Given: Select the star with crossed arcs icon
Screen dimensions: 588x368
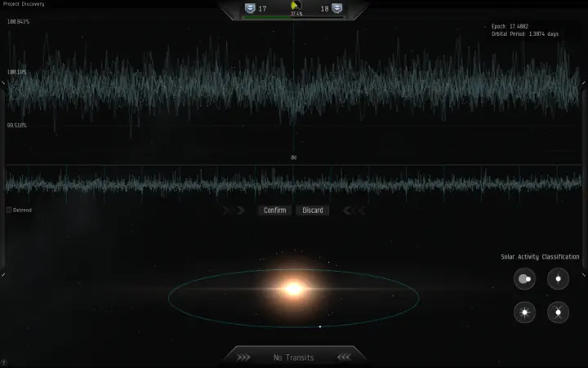Looking at the screenshot, I should pos(558,313).
